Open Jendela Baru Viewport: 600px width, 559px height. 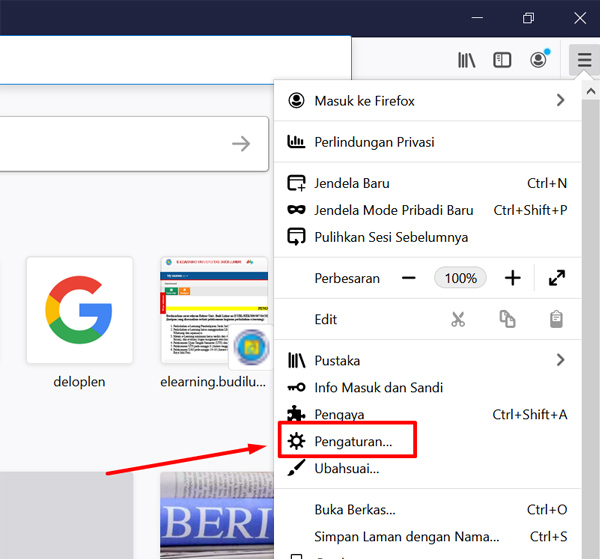click(x=427, y=183)
